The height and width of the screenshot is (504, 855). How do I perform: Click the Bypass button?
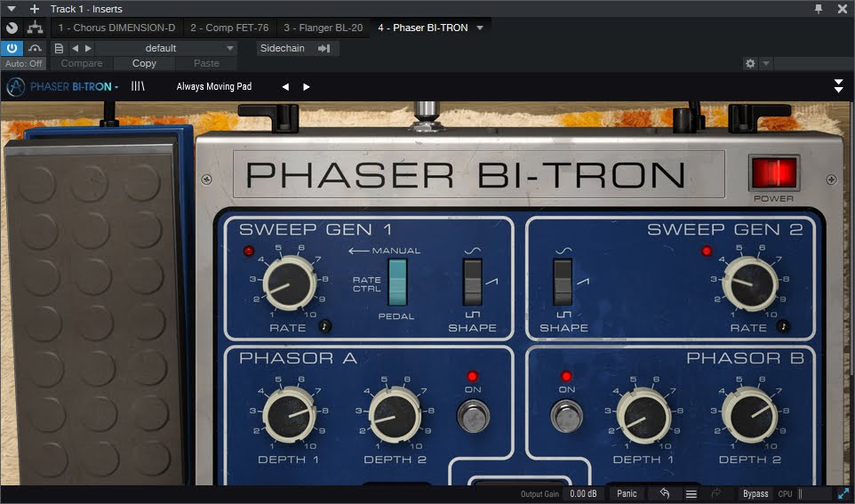coord(755,493)
